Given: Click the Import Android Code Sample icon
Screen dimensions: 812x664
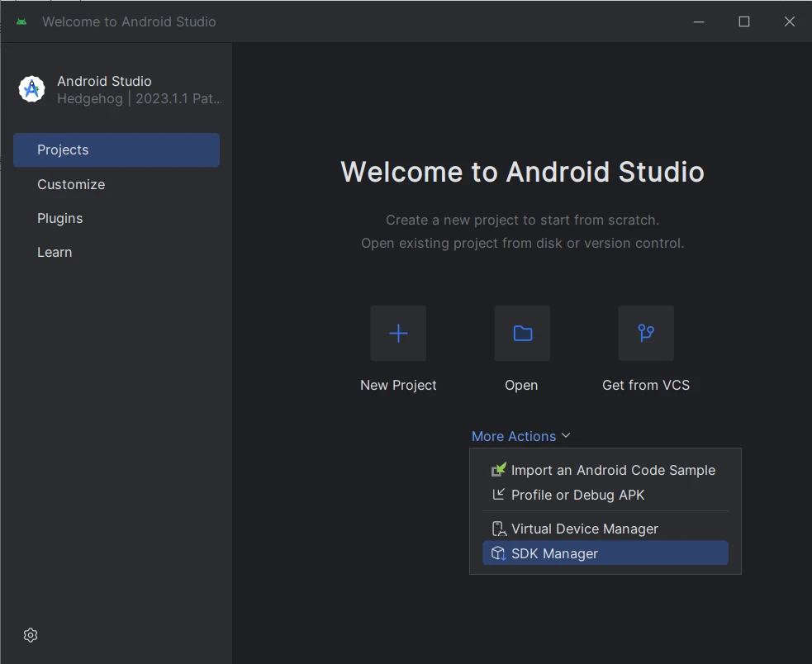Looking at the screenshot, I should [x=498, y=470].
